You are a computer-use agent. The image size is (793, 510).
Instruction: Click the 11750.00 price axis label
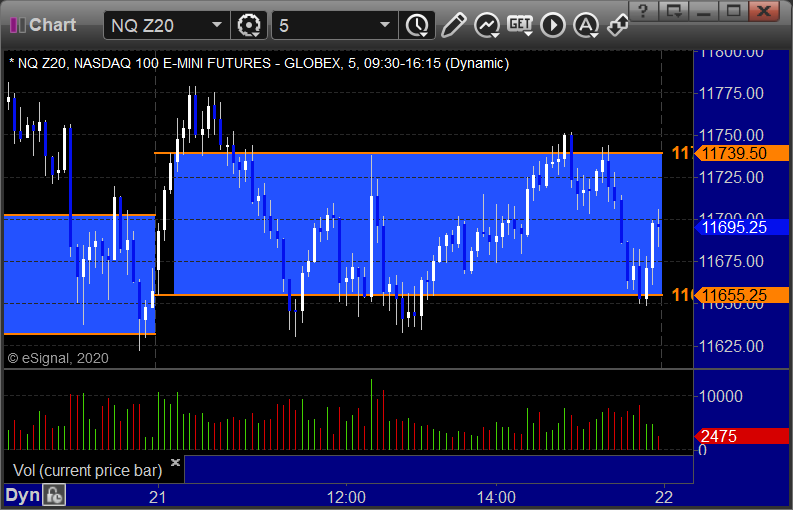[731, 135]
